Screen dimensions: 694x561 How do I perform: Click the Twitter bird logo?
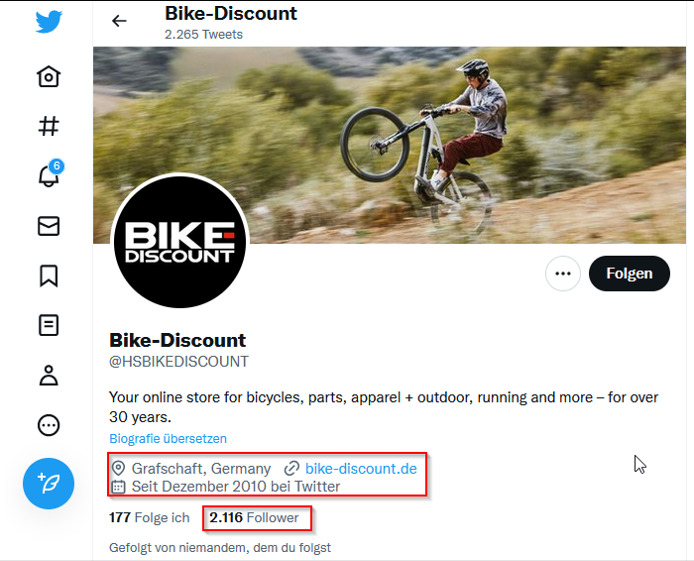(x=48, y=22)
